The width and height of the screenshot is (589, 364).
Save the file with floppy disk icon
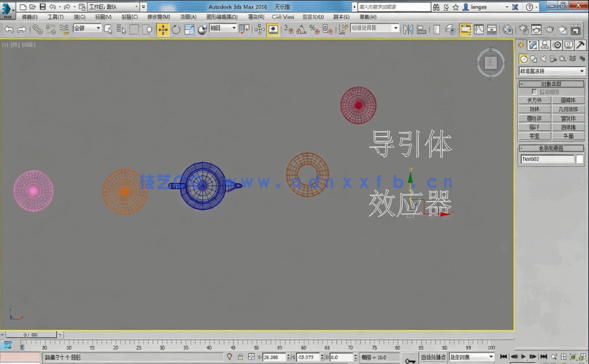pyautogui.click(x=42, y=7)
